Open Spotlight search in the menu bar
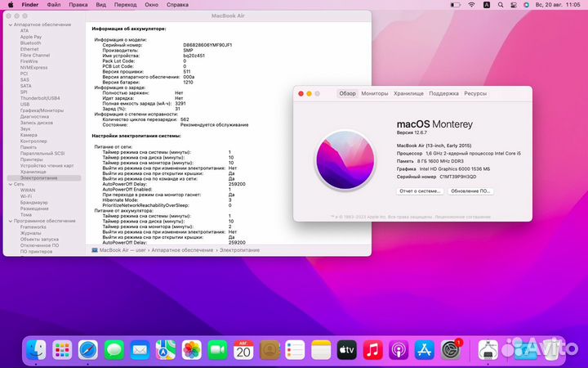Viewport: 588px width, 368px height. (501, 5)
